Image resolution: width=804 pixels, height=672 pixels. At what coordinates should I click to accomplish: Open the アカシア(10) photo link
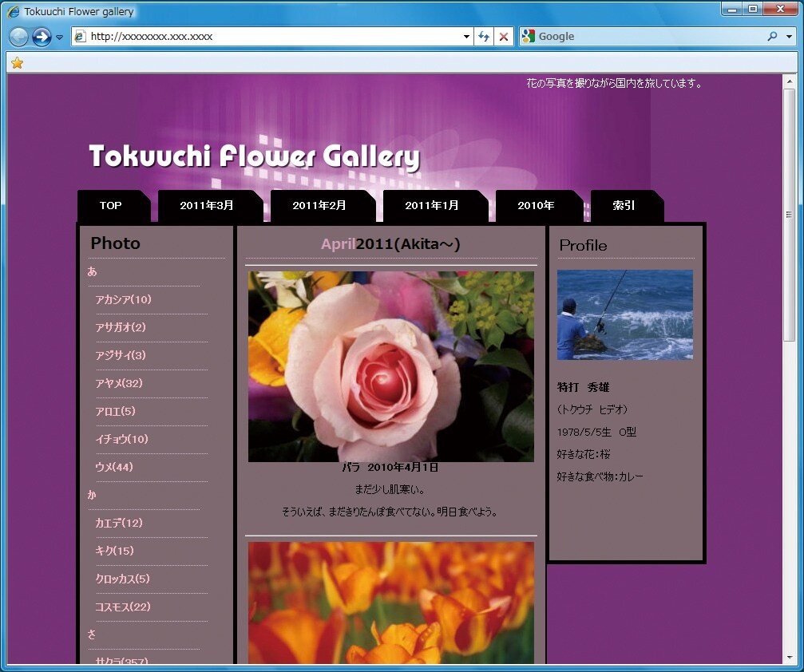124,299
